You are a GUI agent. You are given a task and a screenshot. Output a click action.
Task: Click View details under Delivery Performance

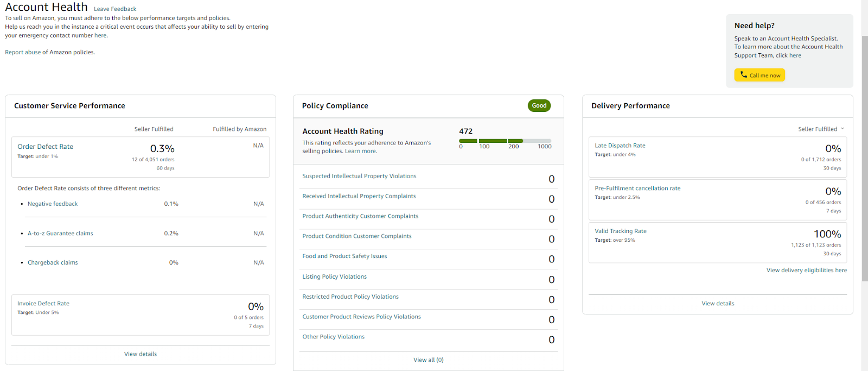click(718, 304)
